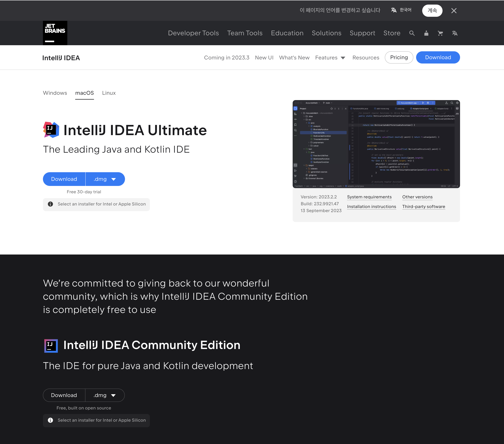Viewport: 504px width, 444px height.
Task: Click the IntelliJ IDEA Ultimate logo icon
Action: (51, 130)
